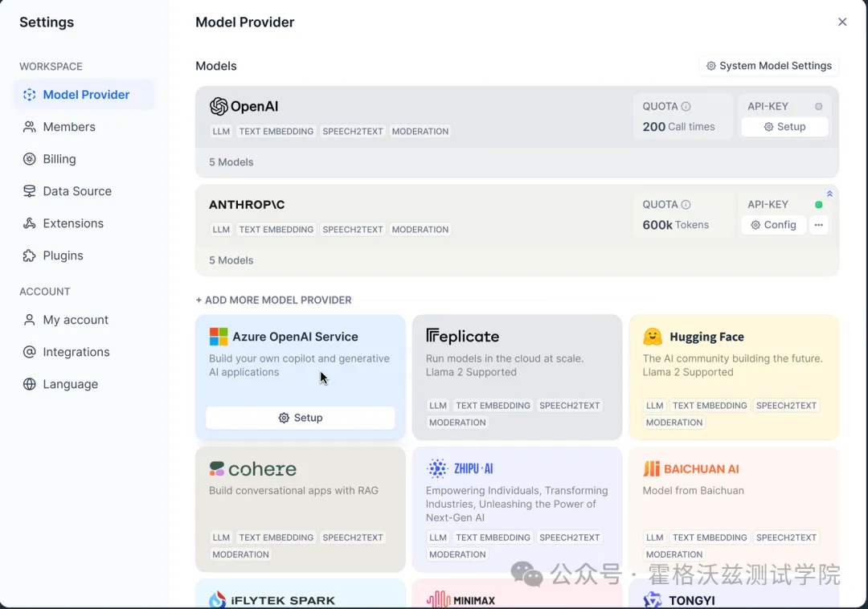Click the Model Provider sidebar icon

pos(30,95)
